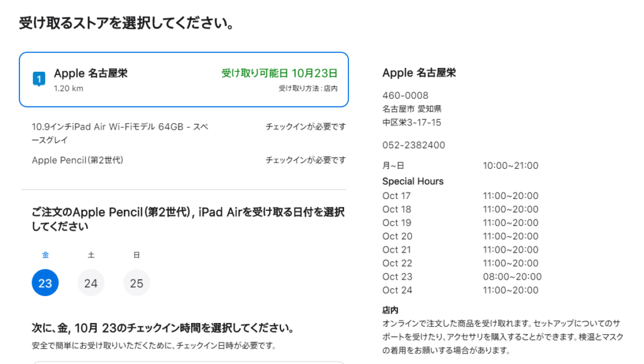Click the 名古屋市 愛知県 address line
Viewport: 644px width, 364px height.
point(412,109)
